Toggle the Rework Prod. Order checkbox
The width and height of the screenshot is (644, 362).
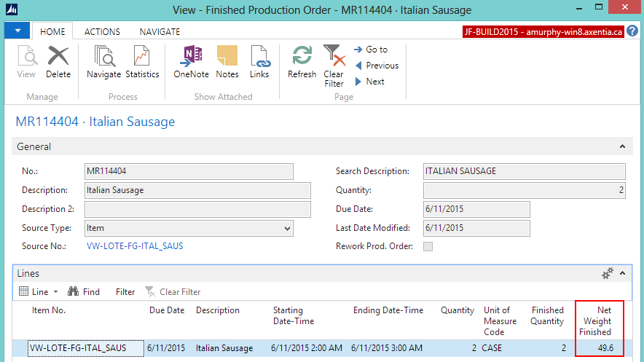(428, 246)
